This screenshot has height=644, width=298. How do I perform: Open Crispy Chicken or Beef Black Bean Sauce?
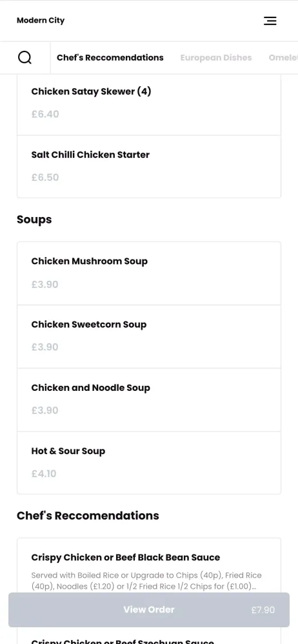pos(149,565)
